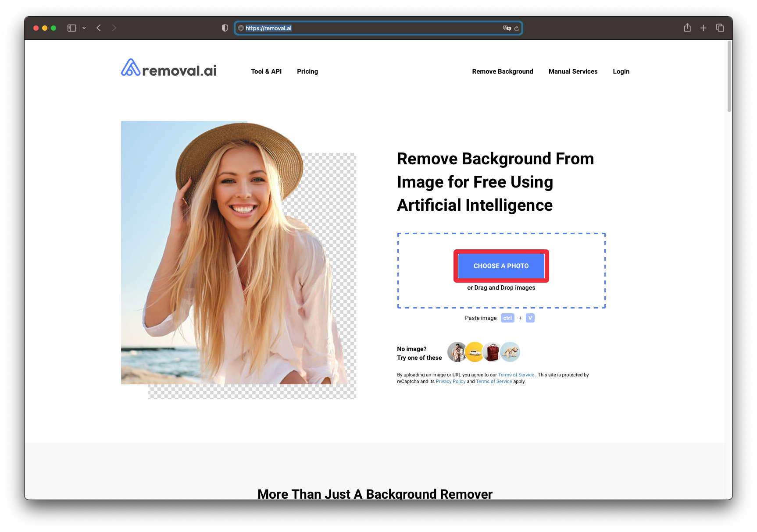757x532 pixels.
Task: Click 'or Drag and Drop images' text
Action: [x=501, y=287]
